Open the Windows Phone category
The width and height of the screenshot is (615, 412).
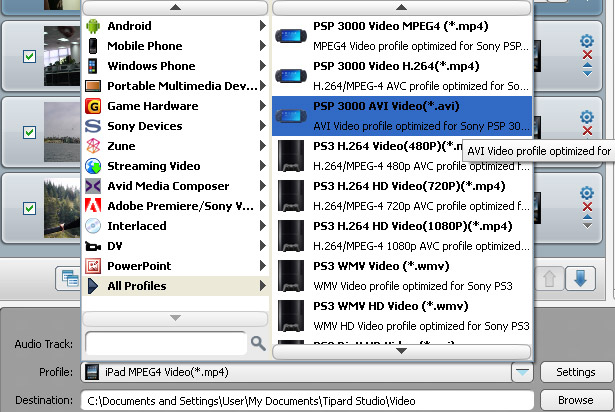tap(175, 66)
